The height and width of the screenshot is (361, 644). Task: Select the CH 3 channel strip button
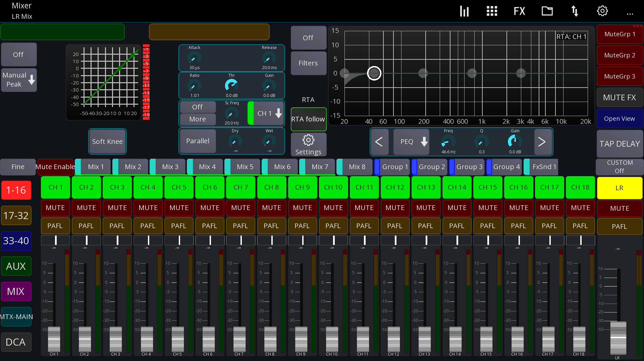coord(117,187)
